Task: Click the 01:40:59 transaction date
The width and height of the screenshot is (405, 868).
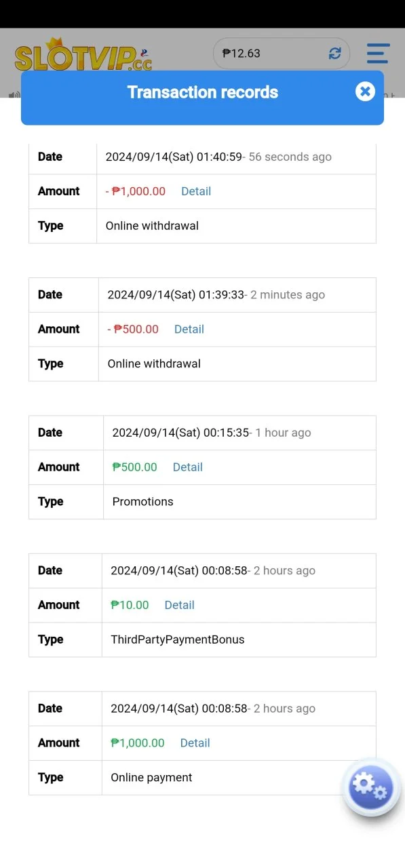Action: [218, 157]
